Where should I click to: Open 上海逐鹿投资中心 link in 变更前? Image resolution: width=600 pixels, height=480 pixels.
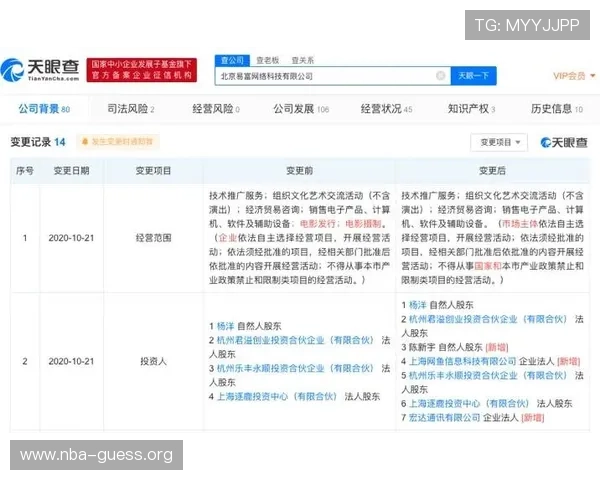pos(277,397)
